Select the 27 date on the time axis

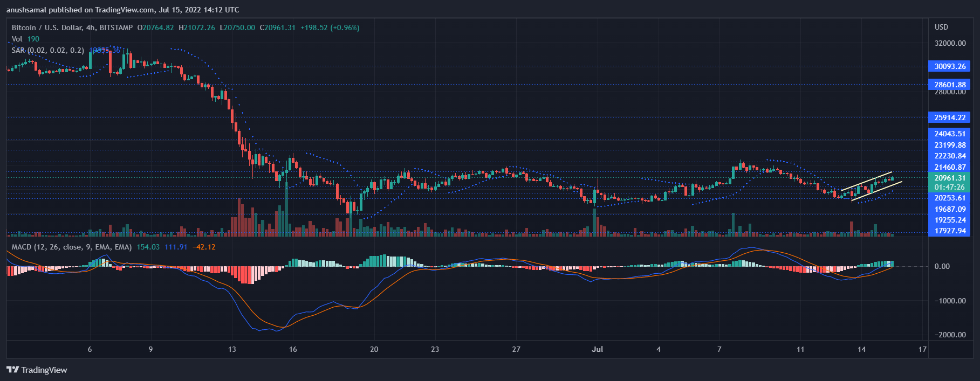516,349
